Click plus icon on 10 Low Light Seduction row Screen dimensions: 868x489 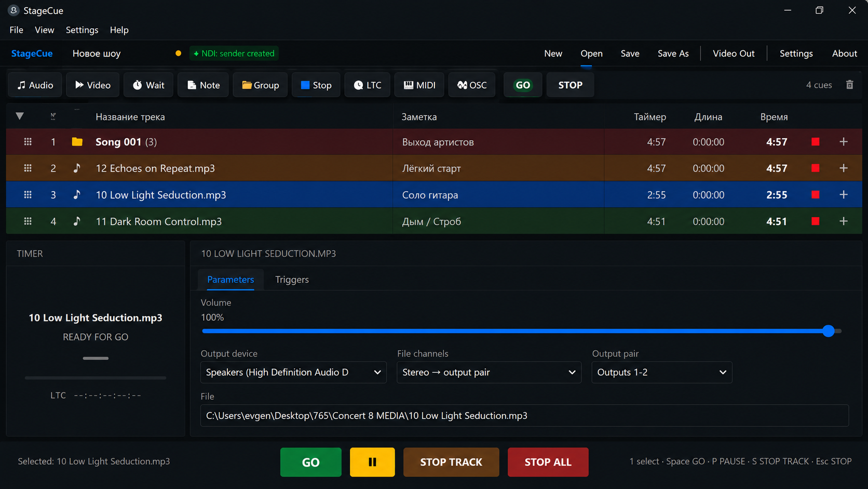click(x=844, y=195)
